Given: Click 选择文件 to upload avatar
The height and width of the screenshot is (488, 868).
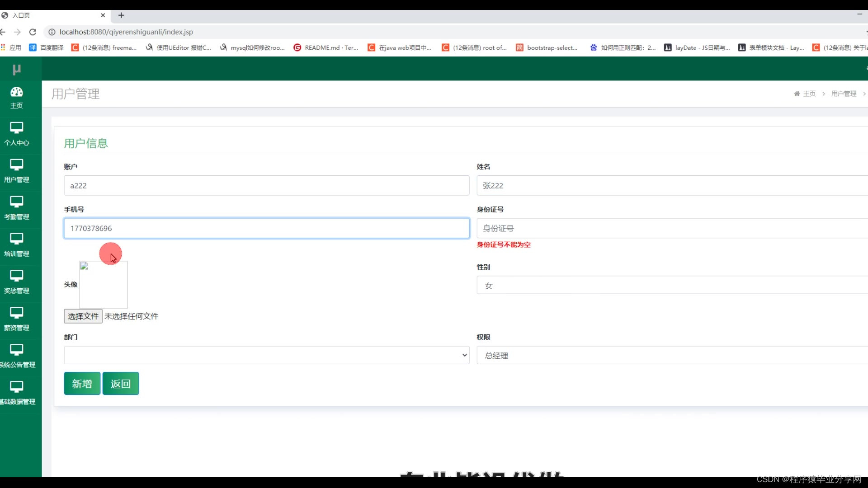Looking at the screenshot, I should point(83,316).
